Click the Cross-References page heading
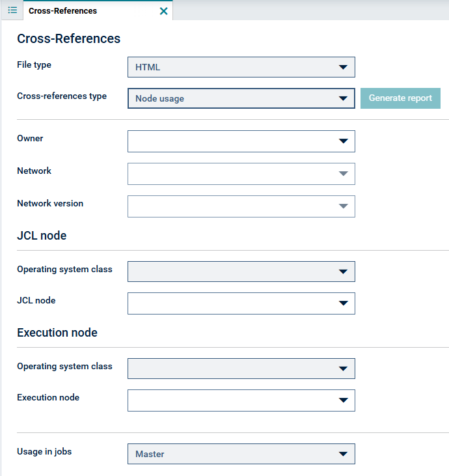Viewport: 449px width, 476px height. (x=68, y=38)
